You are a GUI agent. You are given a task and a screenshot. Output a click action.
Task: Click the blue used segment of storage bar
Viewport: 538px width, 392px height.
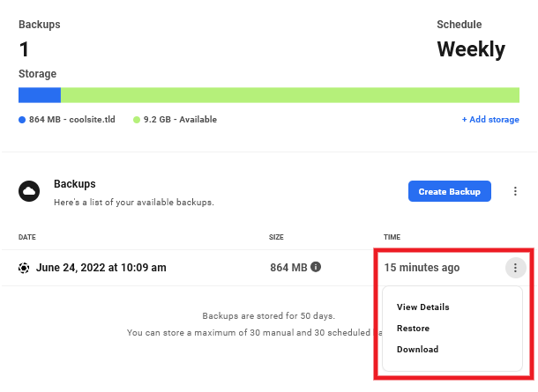pos(40,95)
